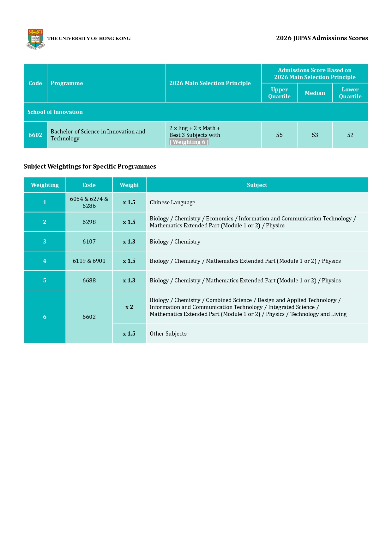Click subject cell in row 6119 & 6901

click(x=257, y=261)
